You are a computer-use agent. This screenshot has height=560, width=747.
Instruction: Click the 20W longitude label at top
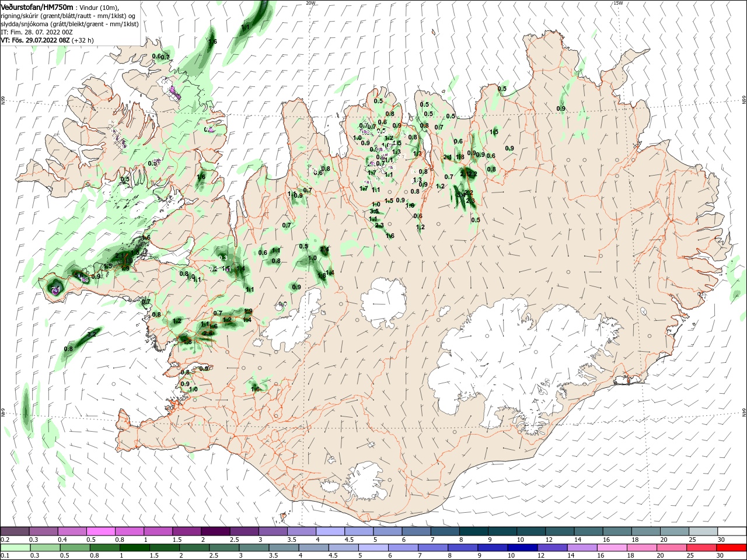pos(310,3)
